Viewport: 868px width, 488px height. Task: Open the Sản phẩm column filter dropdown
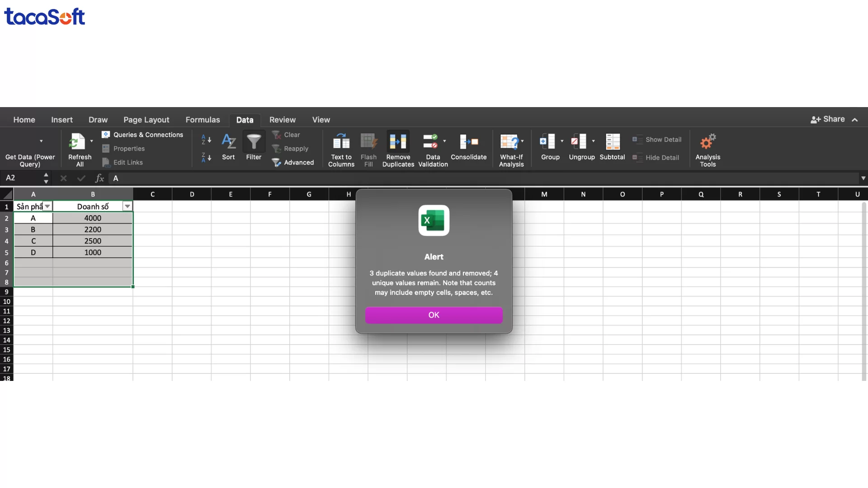tap(47, 206)
